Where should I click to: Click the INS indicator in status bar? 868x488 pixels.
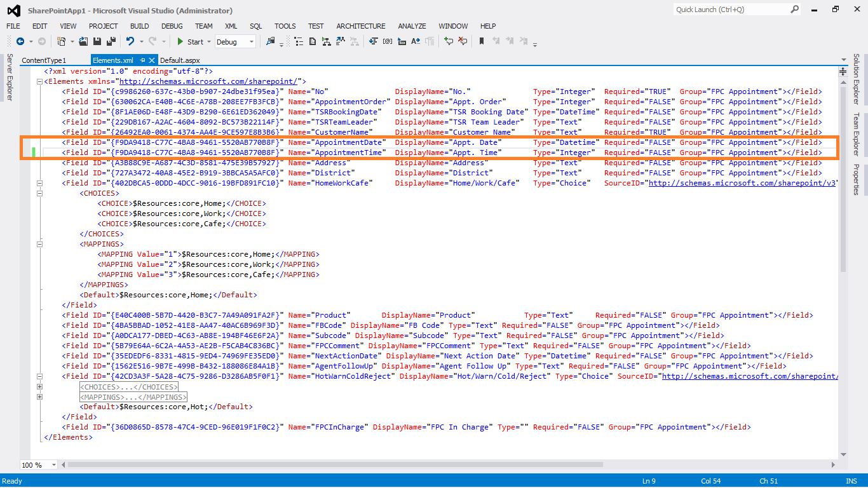(851, 481)
